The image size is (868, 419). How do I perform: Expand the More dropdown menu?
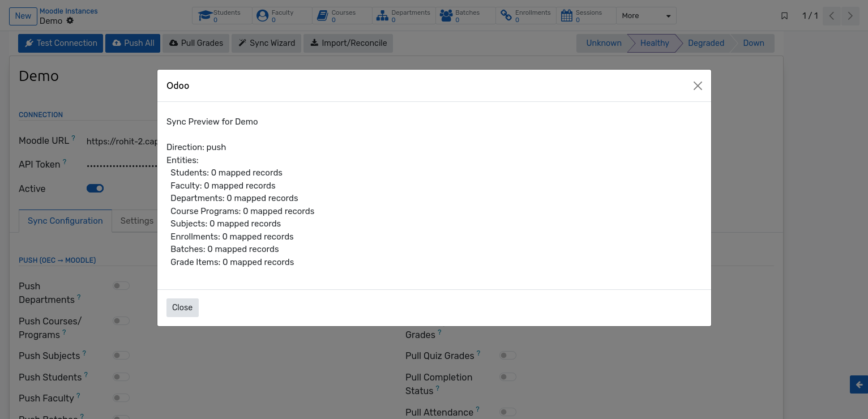[646, 16]
